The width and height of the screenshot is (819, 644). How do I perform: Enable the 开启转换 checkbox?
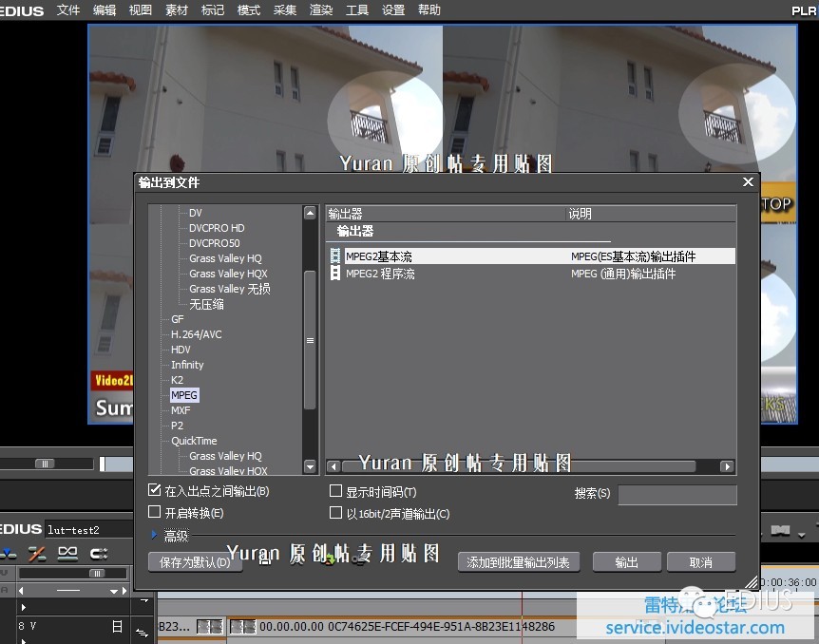[155, 513]
